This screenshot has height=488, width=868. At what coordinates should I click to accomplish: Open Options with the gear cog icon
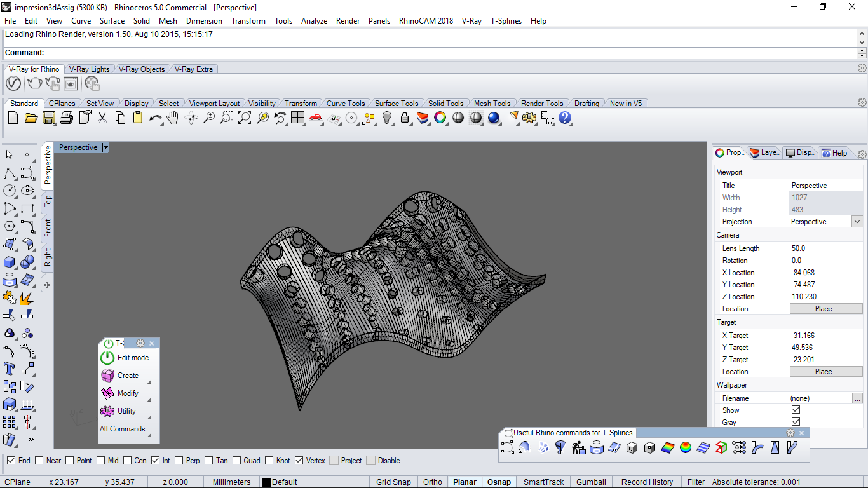click(x=530, y=118)
